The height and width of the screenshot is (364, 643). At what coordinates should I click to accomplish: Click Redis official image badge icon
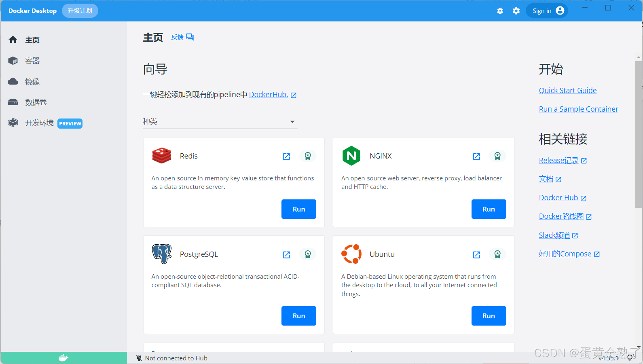pos(308,156)
